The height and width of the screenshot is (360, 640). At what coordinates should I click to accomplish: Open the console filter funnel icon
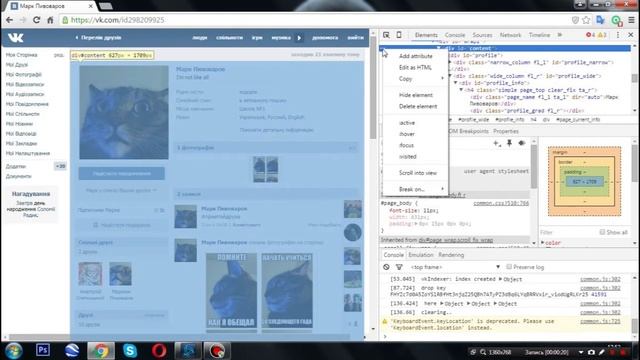399,267
